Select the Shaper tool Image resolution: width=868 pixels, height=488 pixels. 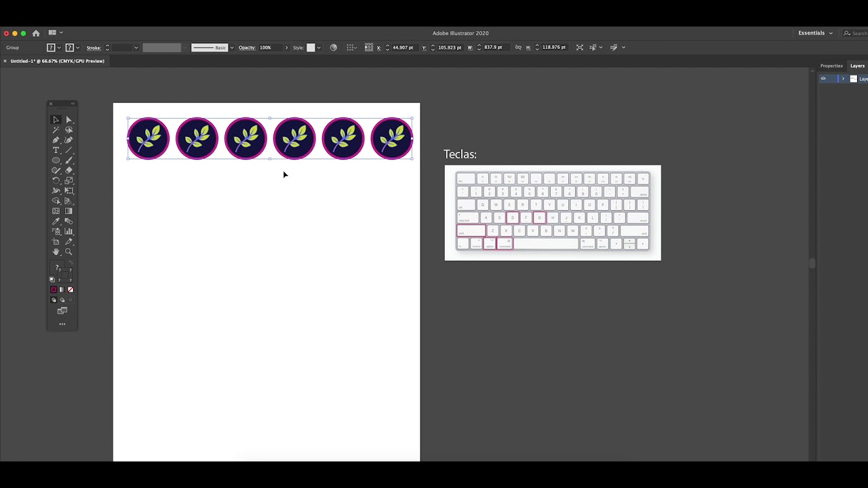pos(56,170)
